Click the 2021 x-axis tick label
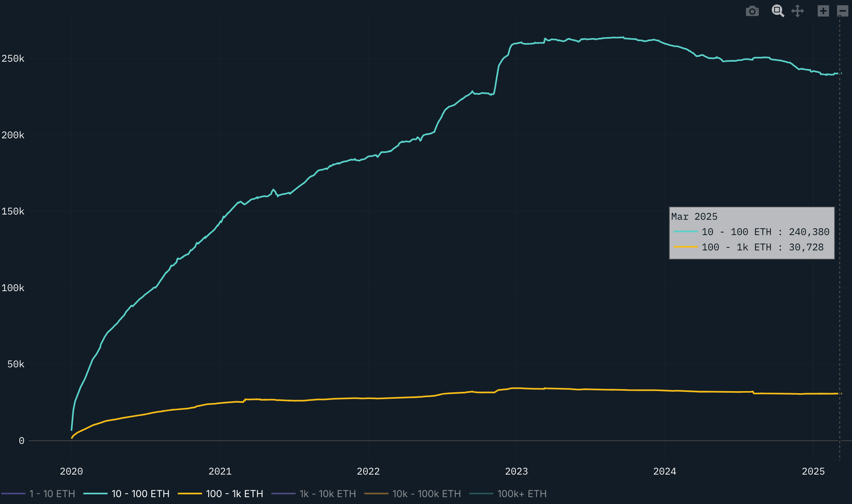The image size is (852, 504). click(220, 471)
